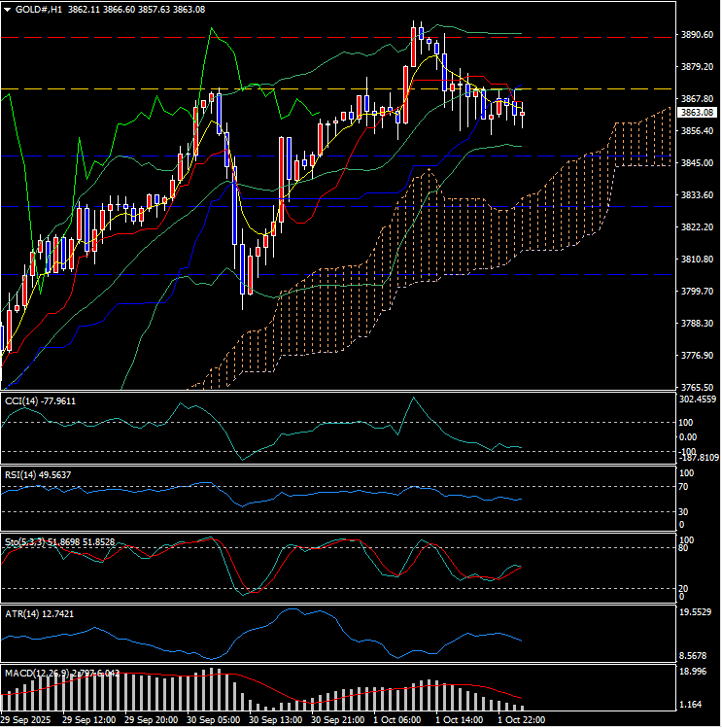This screenshot has width=722, height=728.
Task: Click the highlighted current price label 3863.08
Action: pos(696,113)
